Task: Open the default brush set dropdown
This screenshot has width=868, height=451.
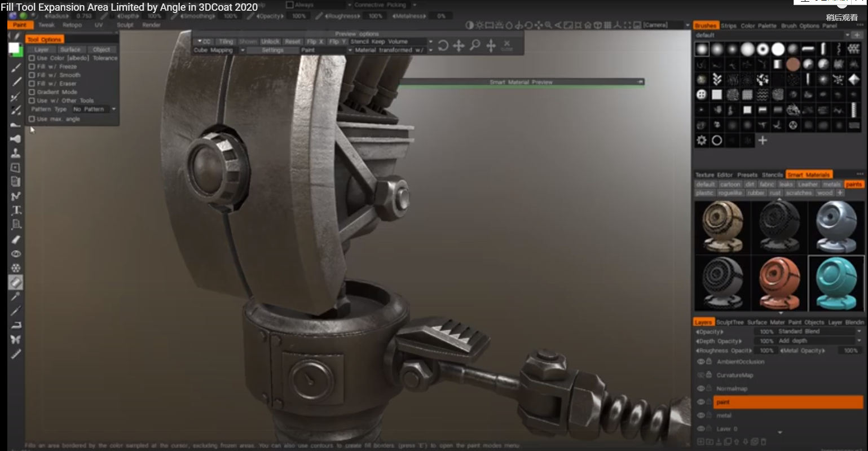Action: point(772,35)
